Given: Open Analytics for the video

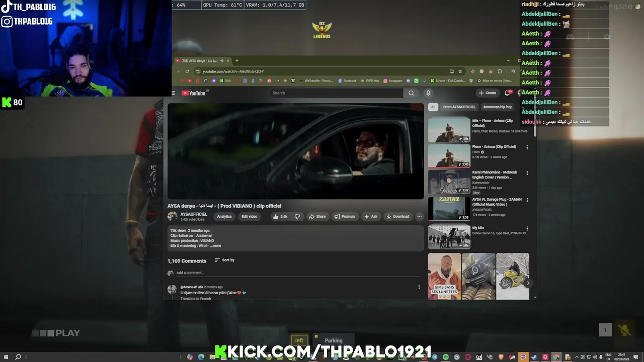Looking at the screenshot, I should [x=224, y=217].
